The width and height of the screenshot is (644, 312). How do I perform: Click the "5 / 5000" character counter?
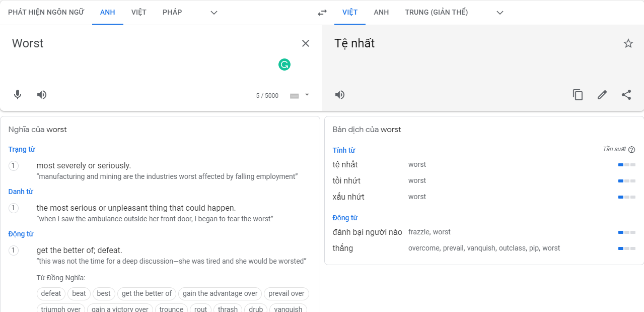267,96
